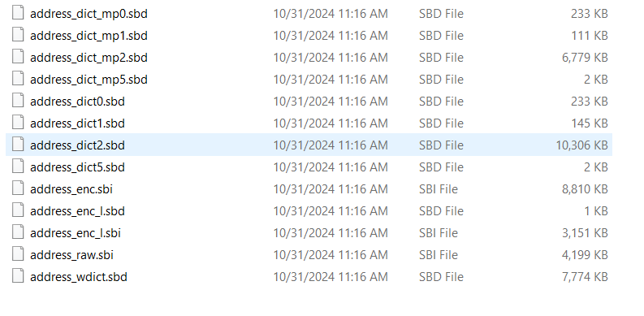The width and height of the screenshot is (644, 316).
Task: Click the 3,151 KB size value
Action: [585, 233]
